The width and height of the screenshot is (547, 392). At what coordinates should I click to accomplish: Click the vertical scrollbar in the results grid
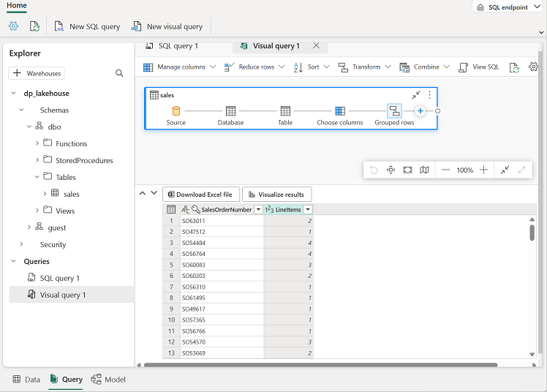point(532,233)
